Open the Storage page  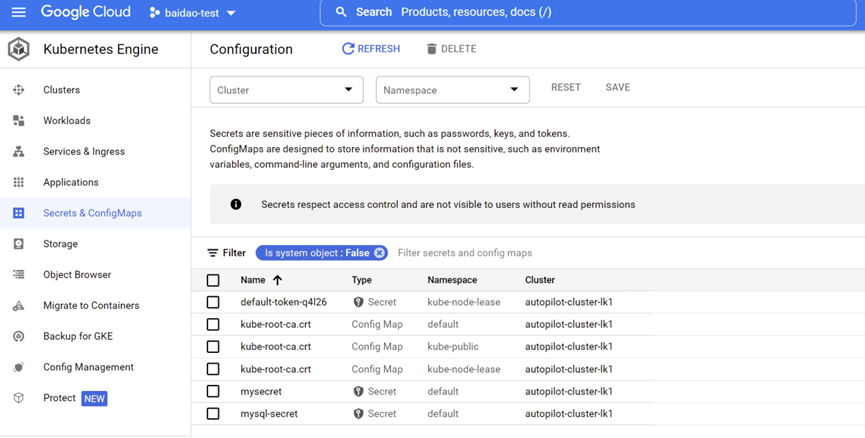tap(60, 244)
